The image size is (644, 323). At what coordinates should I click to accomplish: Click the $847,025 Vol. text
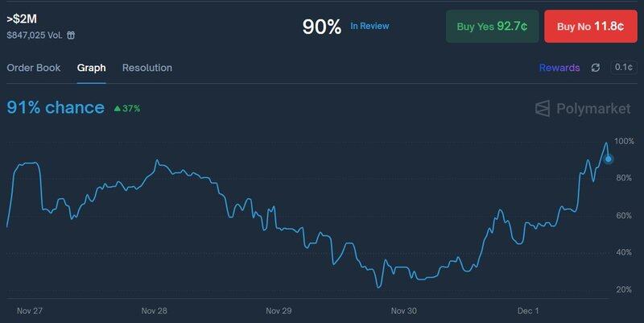[x=34, y=35]
